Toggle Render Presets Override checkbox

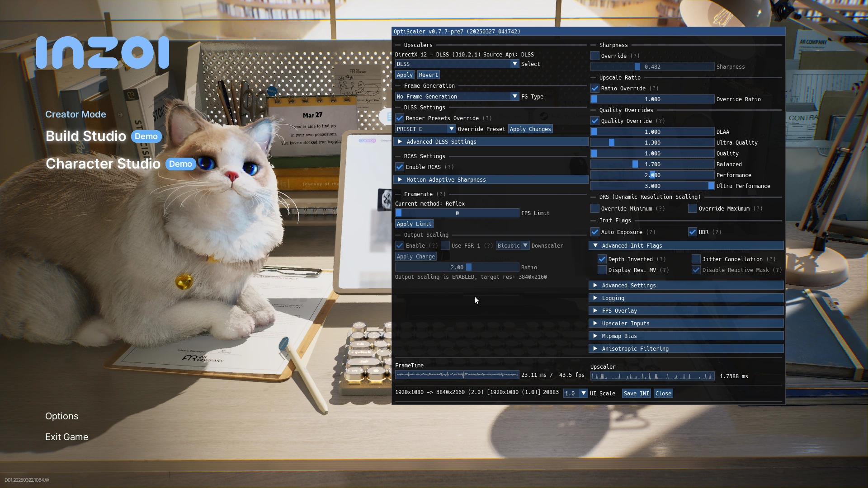[400, 118]
